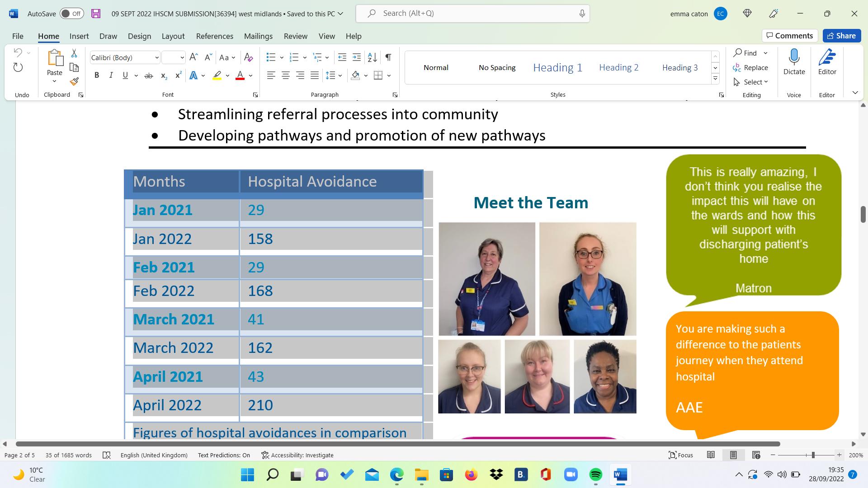Image resolution: width=868 pixels, height=488 pixels.
Task: Apply strikethrough formatting
Action: point(148,75)
